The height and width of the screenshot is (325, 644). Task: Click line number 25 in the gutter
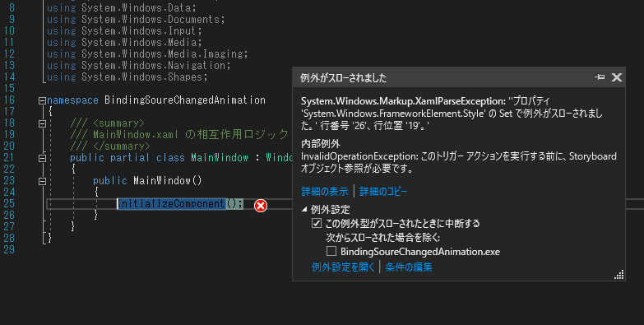(9, 203)
